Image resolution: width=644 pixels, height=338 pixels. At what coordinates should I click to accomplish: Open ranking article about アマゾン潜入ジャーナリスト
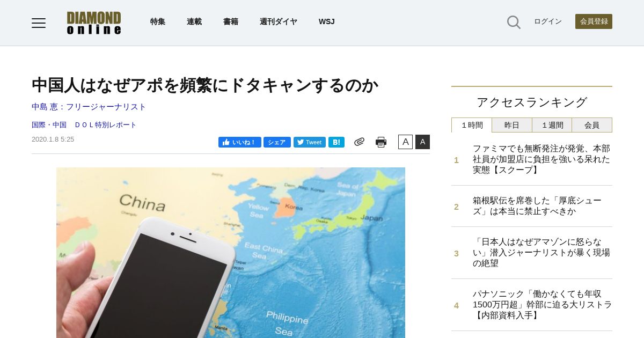(541, 253)
